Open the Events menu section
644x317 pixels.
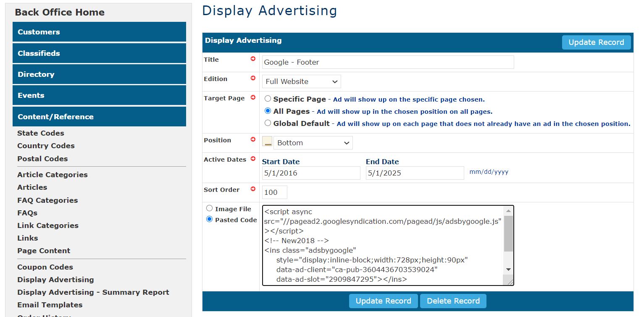[x=99, y=95]
